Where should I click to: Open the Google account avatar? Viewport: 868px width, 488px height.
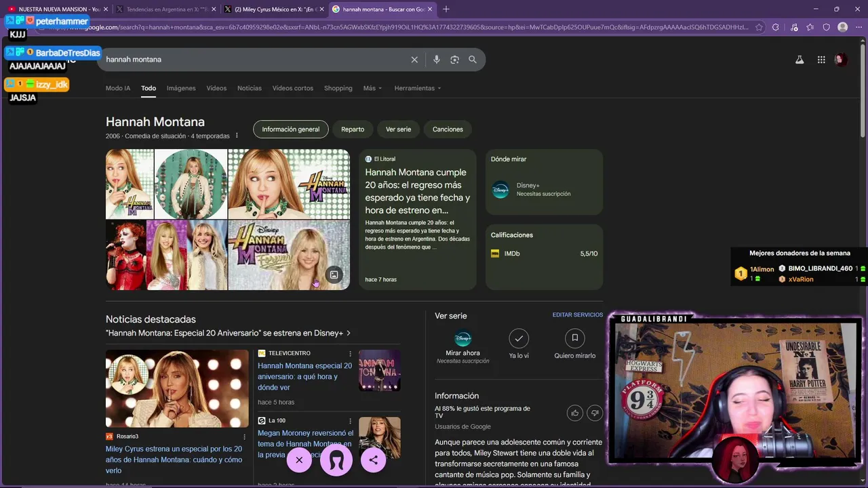click(841, 60)
